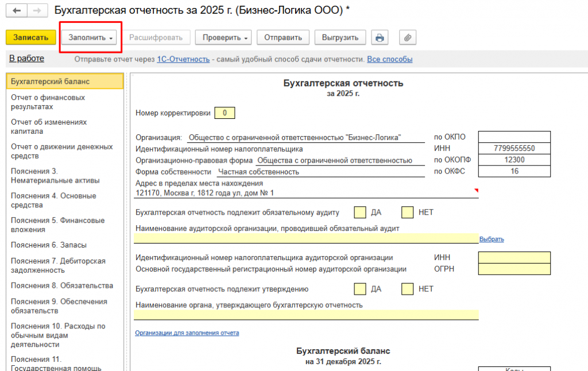Open Пояснения 9. Обеспечения обязательств section

click(65, 306)
